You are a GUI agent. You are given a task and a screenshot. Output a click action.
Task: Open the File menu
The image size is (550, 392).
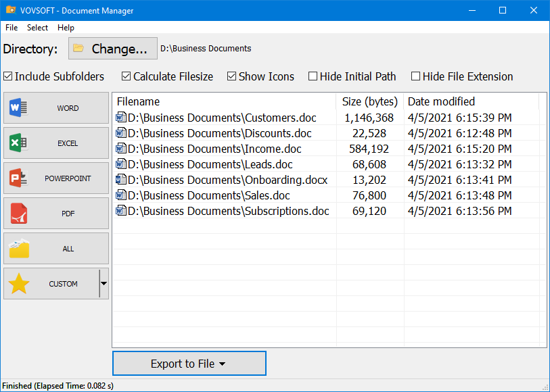click(11, 28)
